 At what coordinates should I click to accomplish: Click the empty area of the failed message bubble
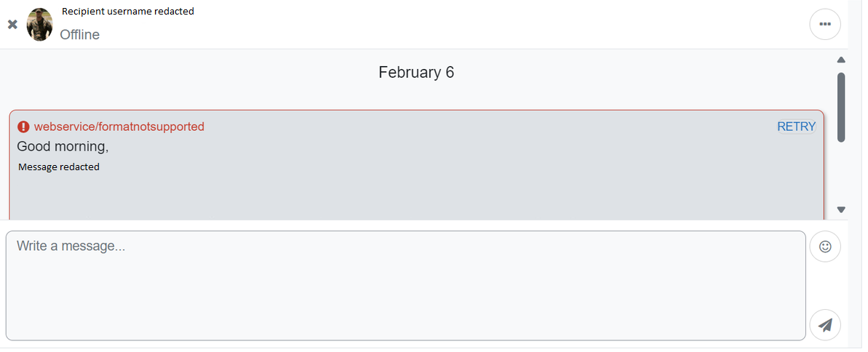pyautogui.click(x=416, y=196)
